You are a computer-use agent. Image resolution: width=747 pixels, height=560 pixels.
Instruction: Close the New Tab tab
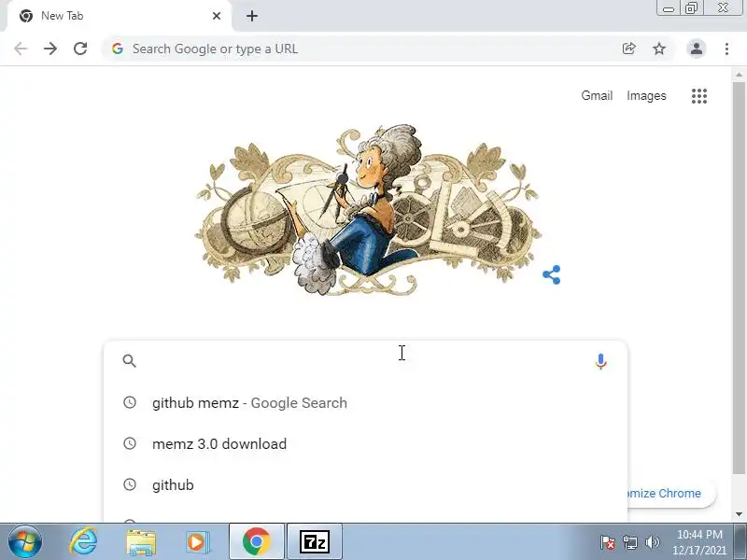217,16
